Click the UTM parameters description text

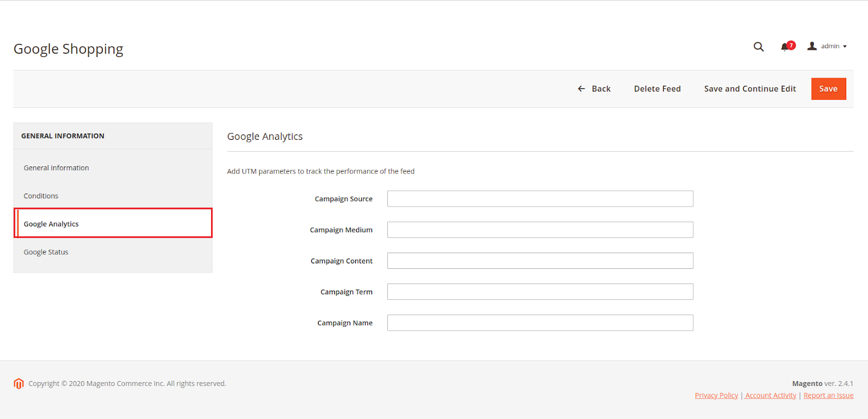321,171
